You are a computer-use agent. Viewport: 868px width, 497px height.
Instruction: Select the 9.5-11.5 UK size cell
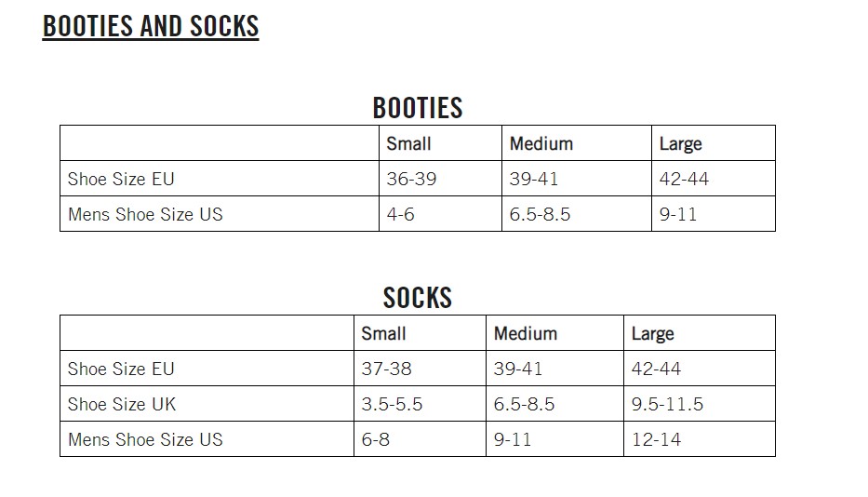667,404
